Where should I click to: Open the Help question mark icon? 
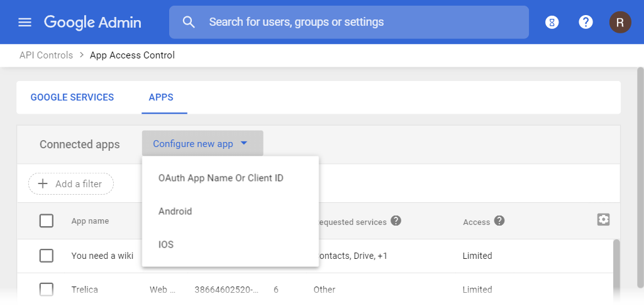[x=586, y=23]
